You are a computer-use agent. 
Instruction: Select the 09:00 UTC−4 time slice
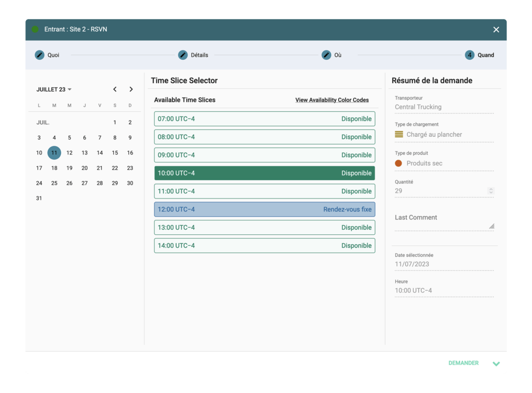click(x=264, y=155)
